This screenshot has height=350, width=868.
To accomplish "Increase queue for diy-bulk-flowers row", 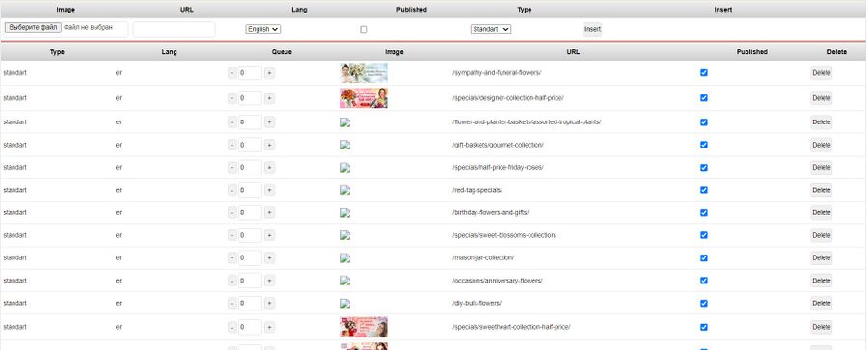I will (269, 304).
